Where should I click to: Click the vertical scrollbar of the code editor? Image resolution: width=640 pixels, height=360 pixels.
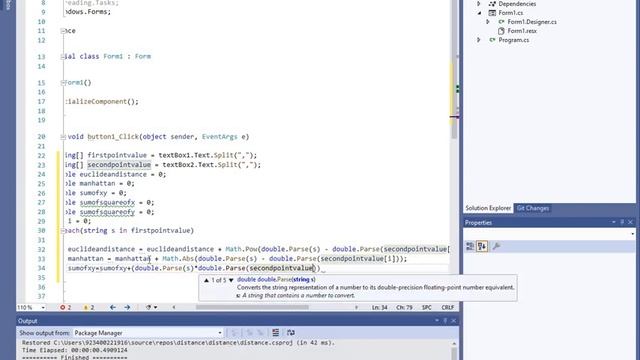pyautogui.click(x=454, y=69)
